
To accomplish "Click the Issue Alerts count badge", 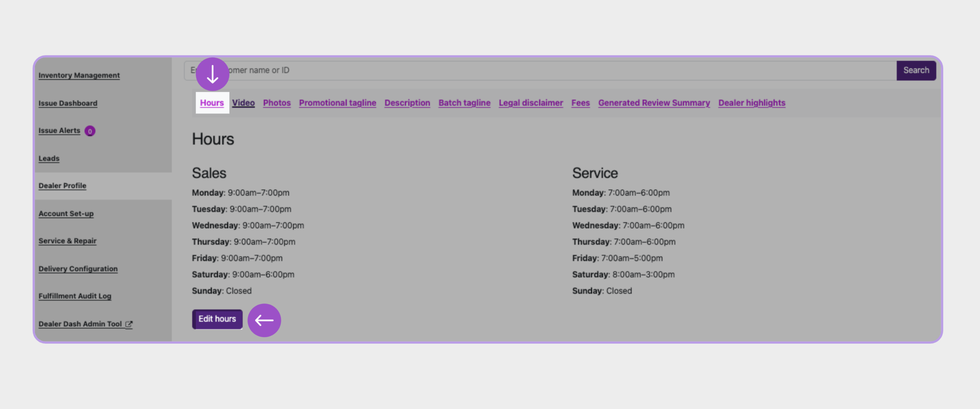I will click(90, 131).
